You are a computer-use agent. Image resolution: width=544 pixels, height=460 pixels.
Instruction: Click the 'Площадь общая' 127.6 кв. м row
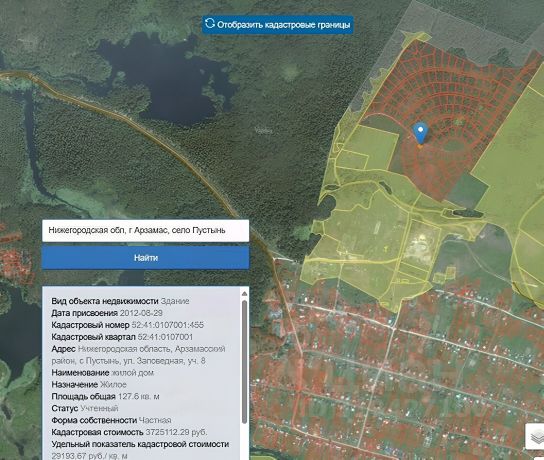105,396
